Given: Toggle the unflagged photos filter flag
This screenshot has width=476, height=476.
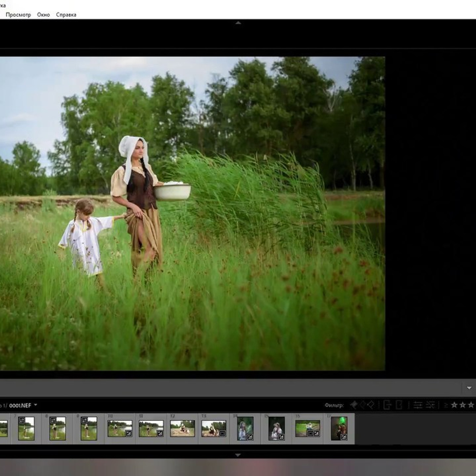Looking at the screenshot, I should pyautogui.click(x=362, y=405).
